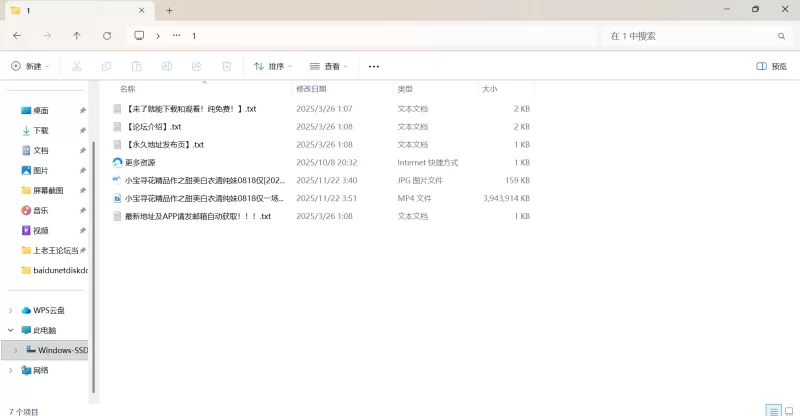This screenshot has width=800, height=416.
Task: Sort by the 大小 column header
Action: 490,89
